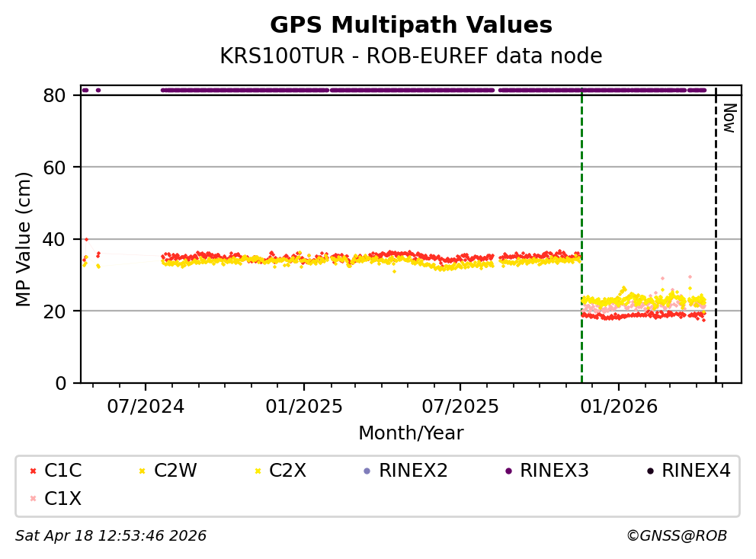Click the C2W yellow legend marker

(142, 471)
